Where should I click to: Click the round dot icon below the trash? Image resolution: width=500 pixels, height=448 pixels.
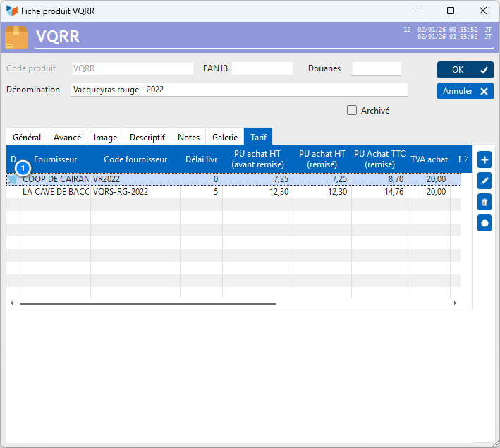point(484,223)
